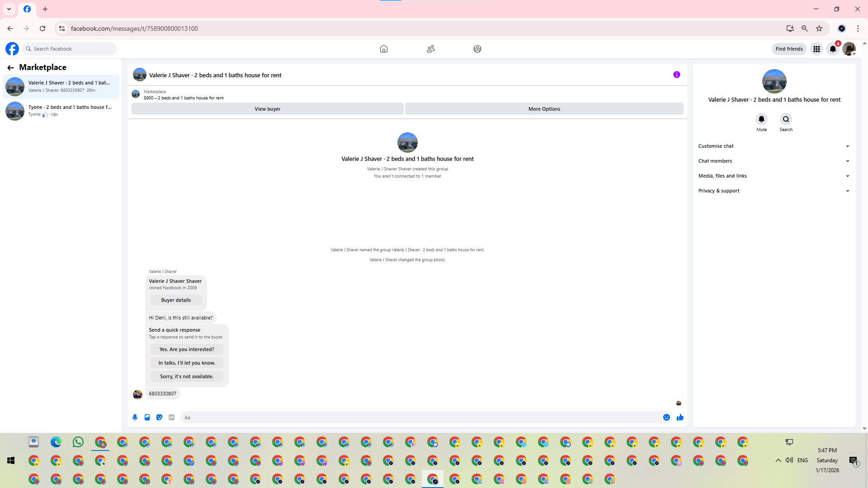
Task: Click the voice clip microphone icon
Action: 135,418
